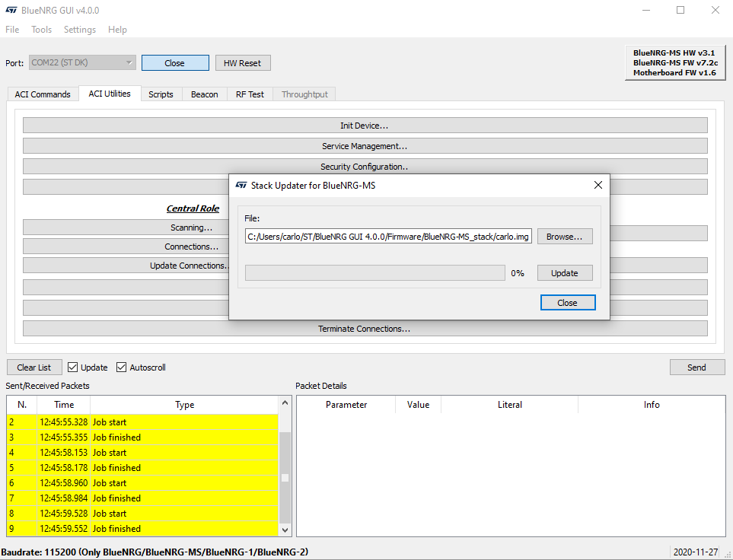Image resolution: width=733 pixels, height=560 pixels.
Task: Open the Help menu
Action: point(117,30)
